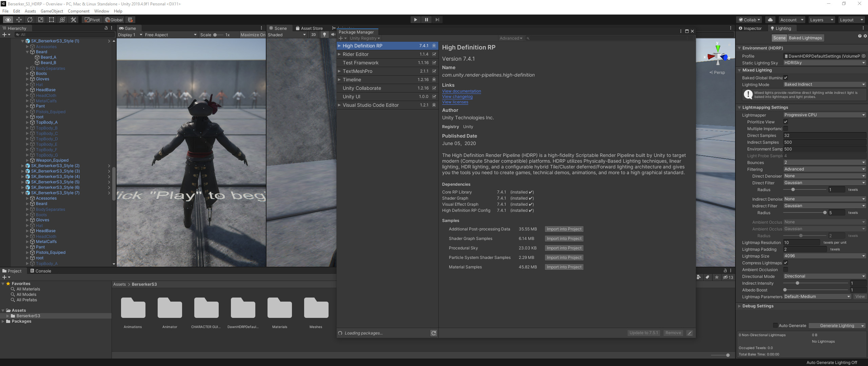Image resolution: width=868 pixels, height=366 pixels.
Task: Switch to the Asset Store tab
Action: [x=309, y=28]
